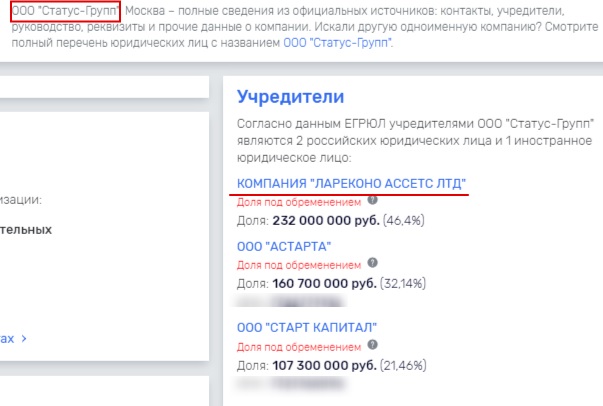Click 'Доля под обременением' under АСТАРТА
Viewport: 603px width, 406px height.
pyautogui.click(x=299, y=265)
